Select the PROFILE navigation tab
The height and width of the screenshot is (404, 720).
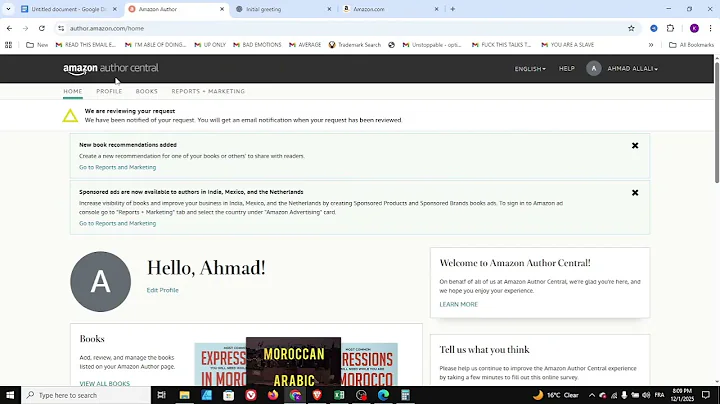pyautogui.click(x=109, y=91)
